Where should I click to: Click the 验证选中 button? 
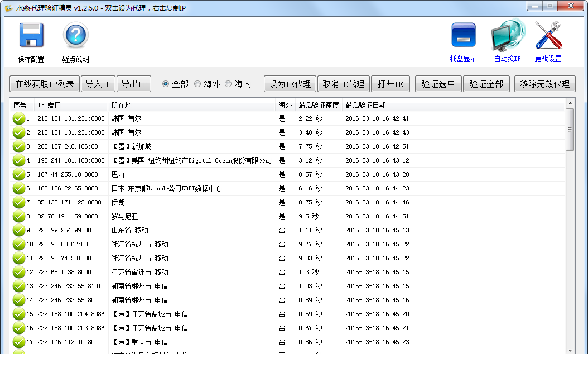point(438,84)
